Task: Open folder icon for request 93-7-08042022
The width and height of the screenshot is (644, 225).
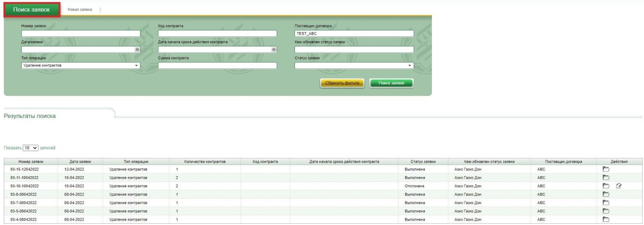Action: (606, 203)
